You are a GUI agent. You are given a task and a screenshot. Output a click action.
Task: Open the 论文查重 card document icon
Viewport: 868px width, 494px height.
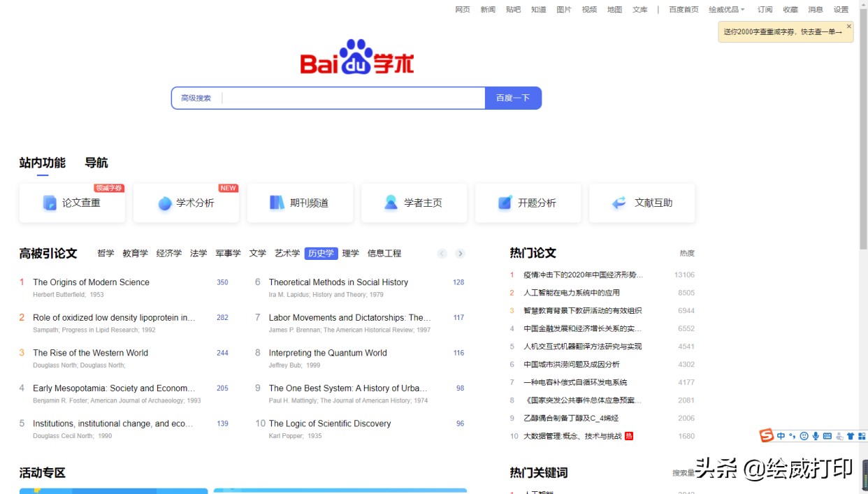coord(50,203)
